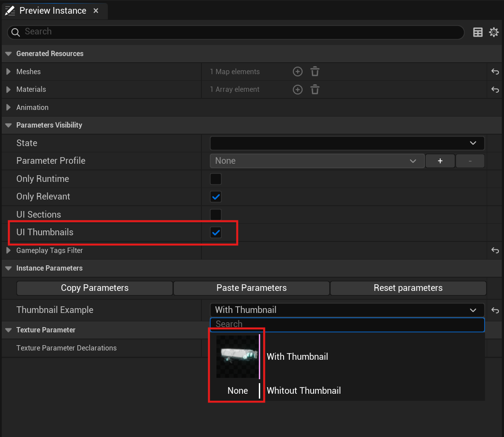The image size is (504, 437).
Task: Click the Preview Instance tab pencil icon
Action: 10,11
